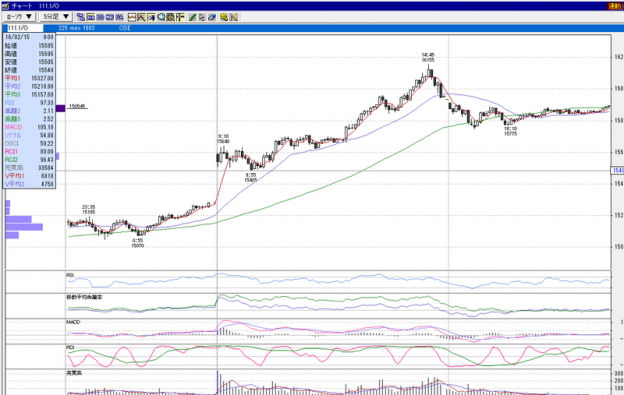Toggle the highlighted single-pane layout button
Viewport: 624px width, 395px height.
pos(91,17)
